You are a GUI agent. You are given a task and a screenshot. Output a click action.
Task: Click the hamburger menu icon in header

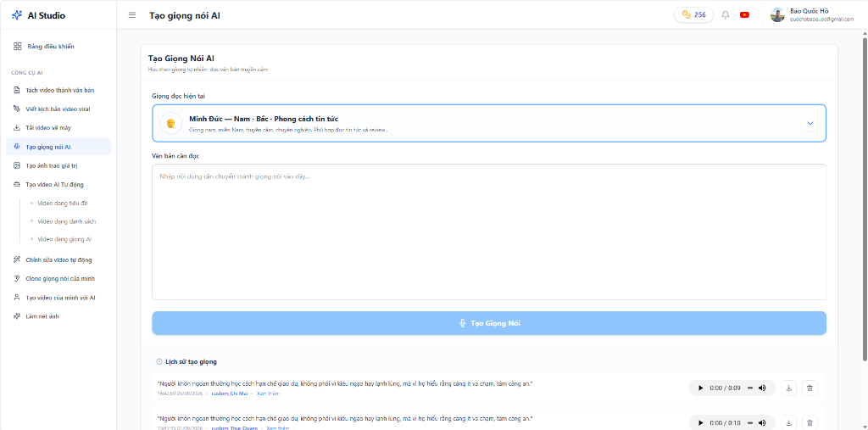point(131,15)
